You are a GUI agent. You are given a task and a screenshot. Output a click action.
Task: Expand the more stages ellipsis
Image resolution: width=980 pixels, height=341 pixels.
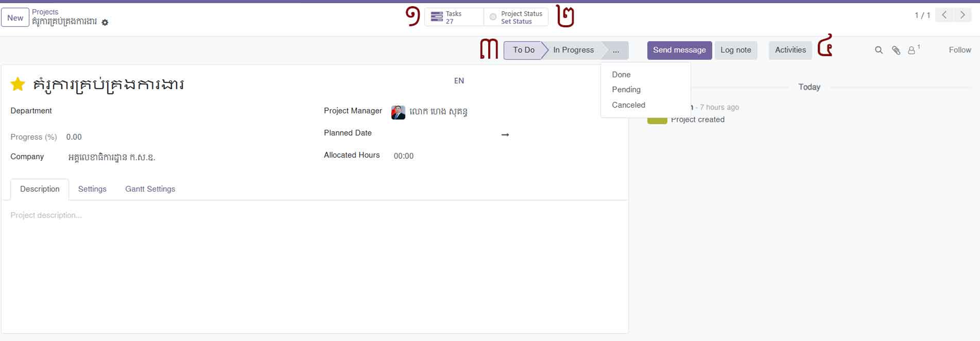click(x=616, y=50)
